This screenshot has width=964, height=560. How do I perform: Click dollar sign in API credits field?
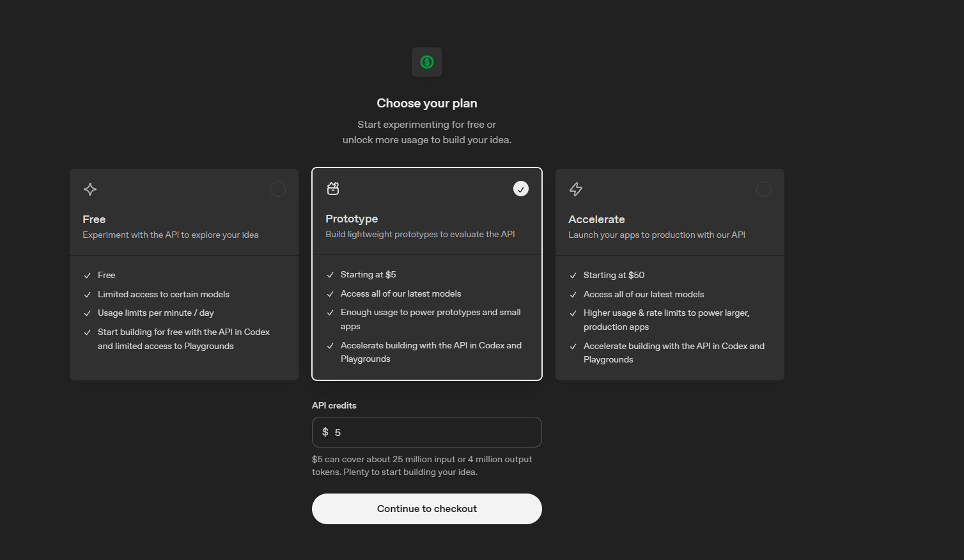pos(325,432)
